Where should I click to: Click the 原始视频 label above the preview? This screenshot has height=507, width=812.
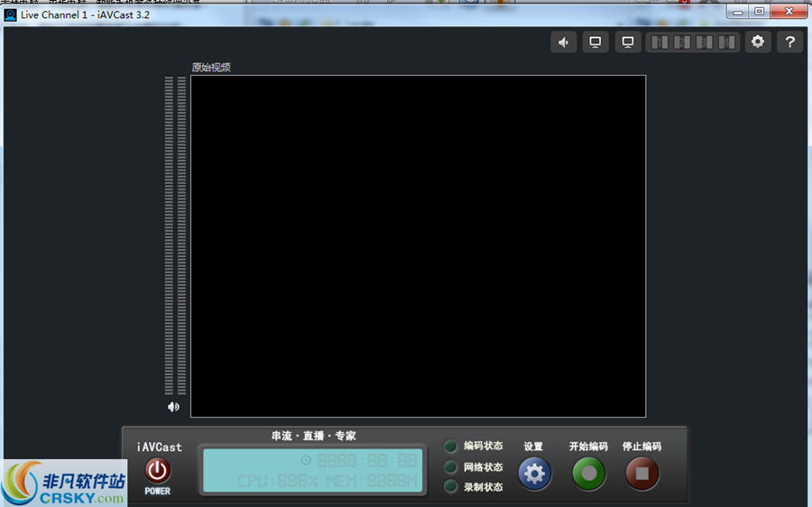click(211, 68)
